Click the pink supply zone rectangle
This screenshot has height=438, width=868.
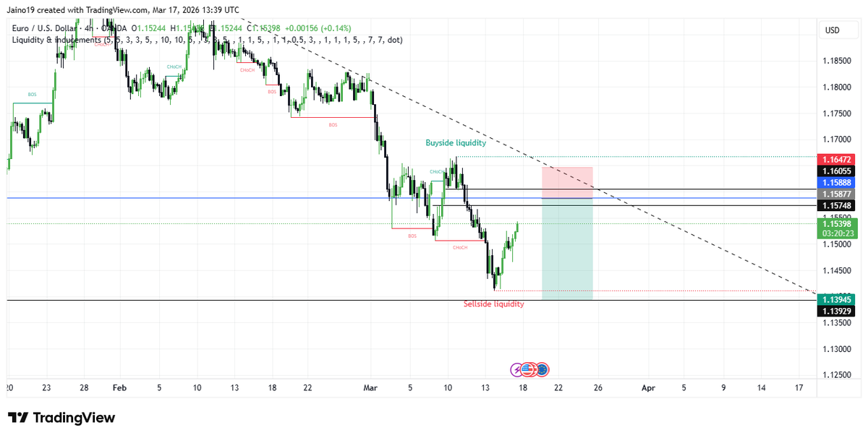(x=568, y=181)
